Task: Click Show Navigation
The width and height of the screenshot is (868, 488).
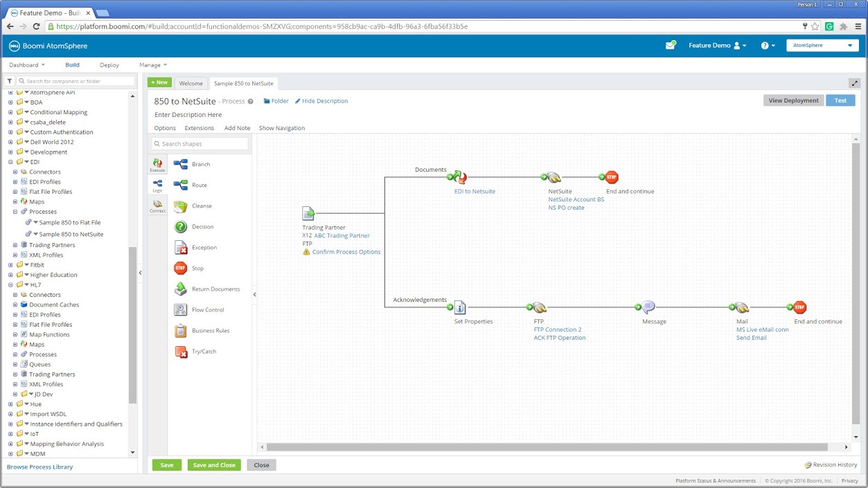Action: [282, 128]
